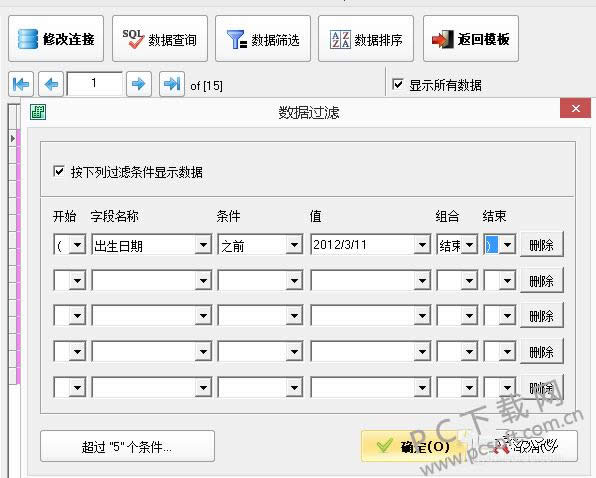
Task: Jump to the last record arrow
Action: (x=172, y=84)
